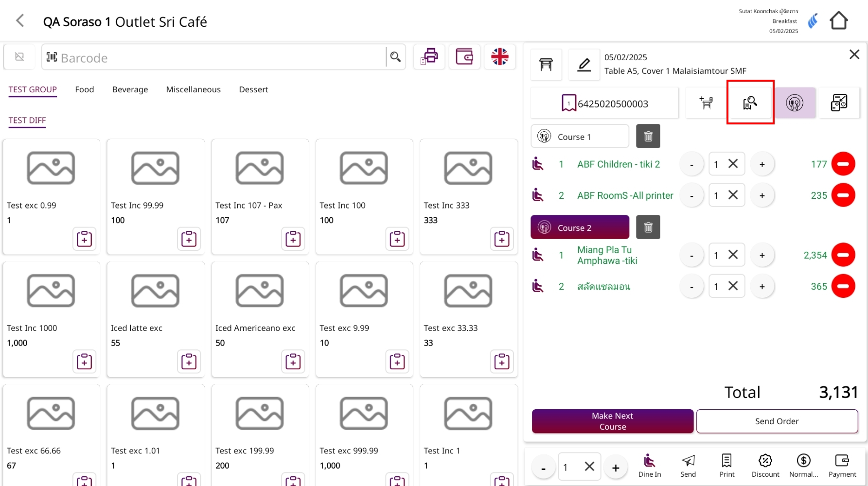
Task: Toggle the course mode icon button
Action: 794,103
